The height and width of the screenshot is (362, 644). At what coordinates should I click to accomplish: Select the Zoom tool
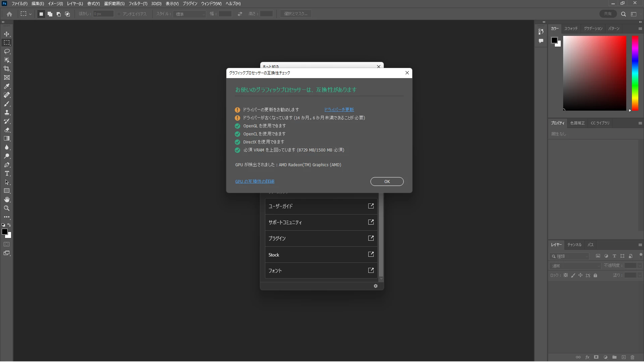(x=7, y=208)
